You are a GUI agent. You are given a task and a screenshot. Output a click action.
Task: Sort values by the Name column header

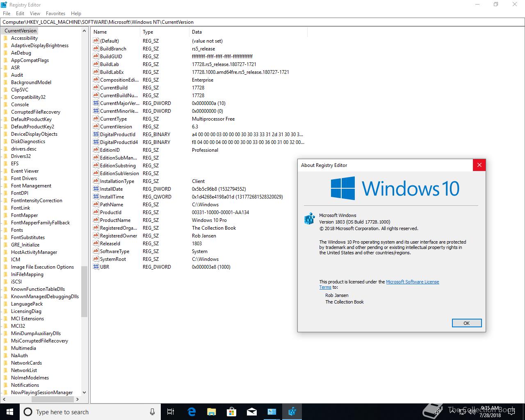click(x=116, y=32)
